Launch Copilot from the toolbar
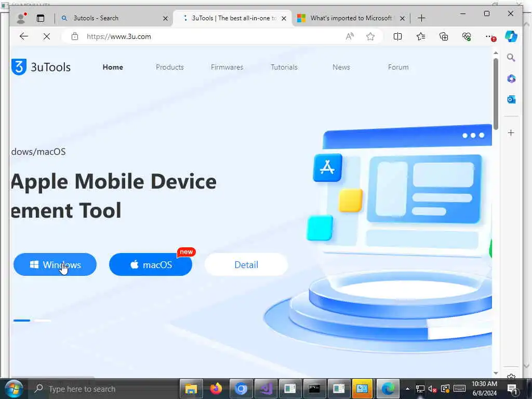 511,36
